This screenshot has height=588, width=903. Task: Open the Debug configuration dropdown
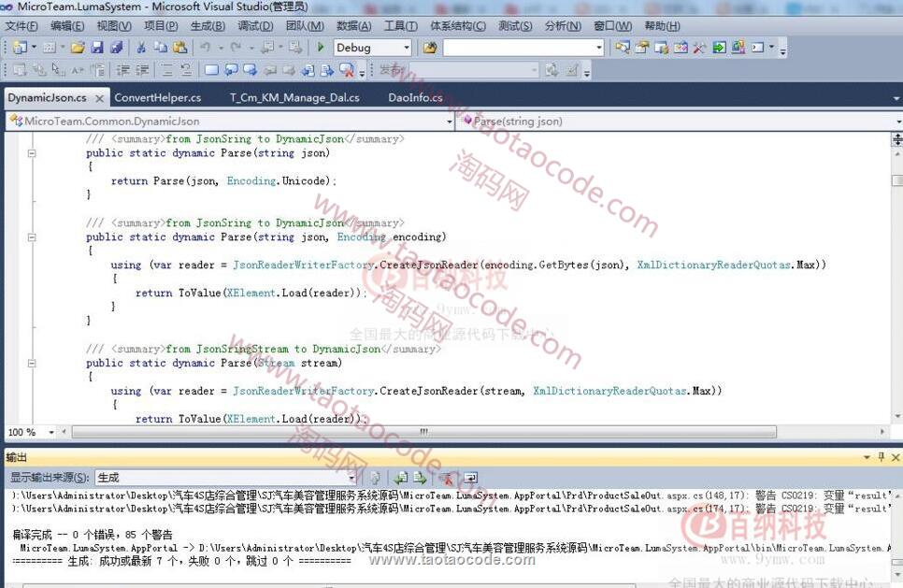coord(405,48)
